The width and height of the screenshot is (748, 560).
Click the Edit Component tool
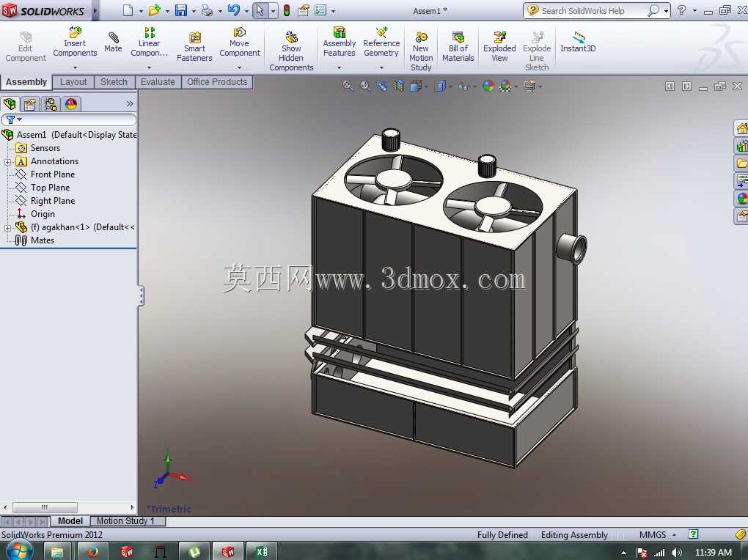[25, 47]
